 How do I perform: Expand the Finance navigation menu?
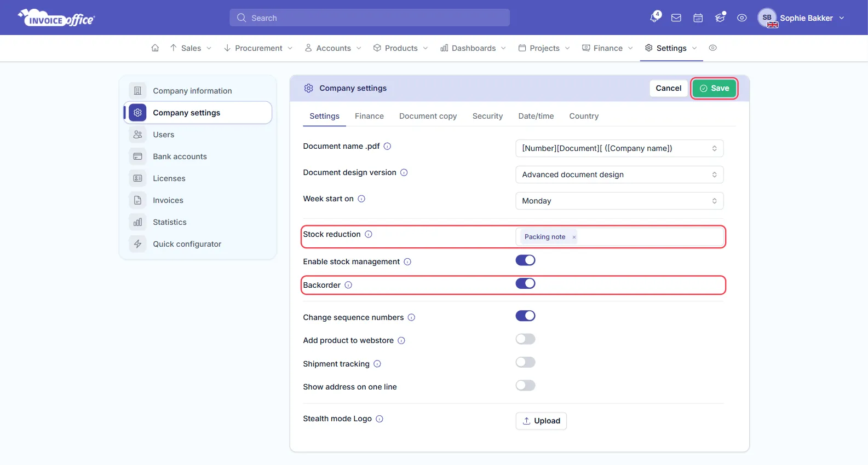tap(607, 48)
